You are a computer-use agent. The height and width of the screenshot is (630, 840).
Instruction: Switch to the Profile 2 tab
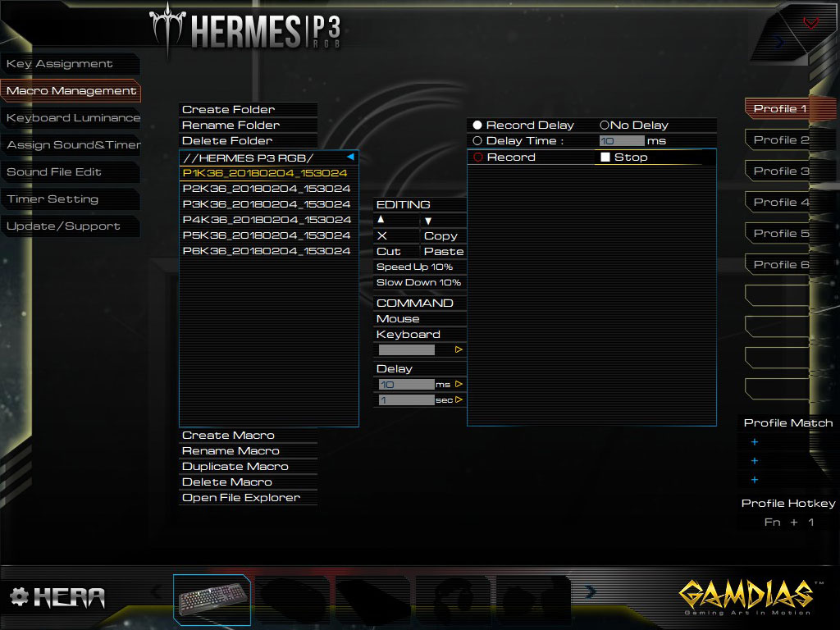click(x=779, y=139)
